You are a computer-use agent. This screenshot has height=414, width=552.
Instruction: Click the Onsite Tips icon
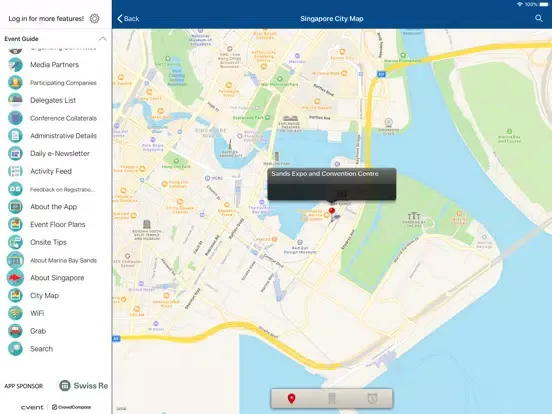click(15, 242)
